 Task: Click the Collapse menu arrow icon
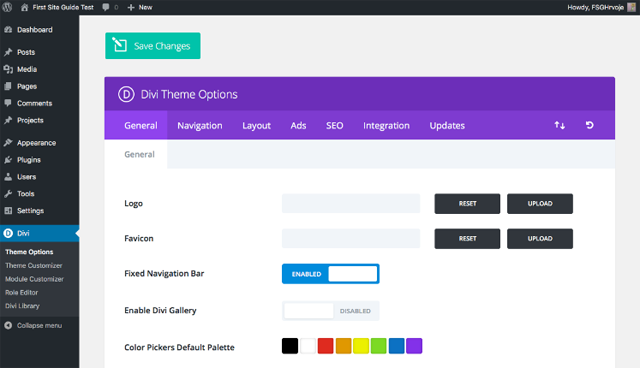coord(8,325)
